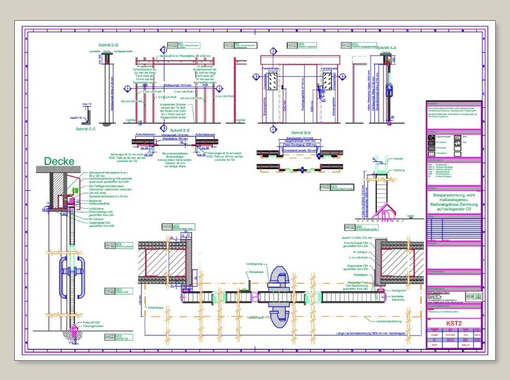
Task: Select the left window of the door elevation
Action: click(272, 81)
